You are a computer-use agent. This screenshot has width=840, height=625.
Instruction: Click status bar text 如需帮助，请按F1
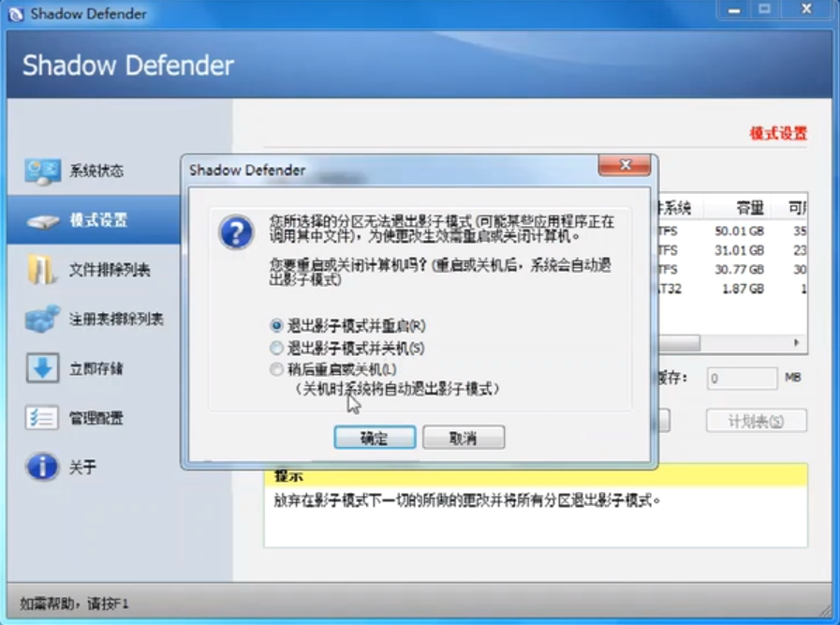click(75, 604)
